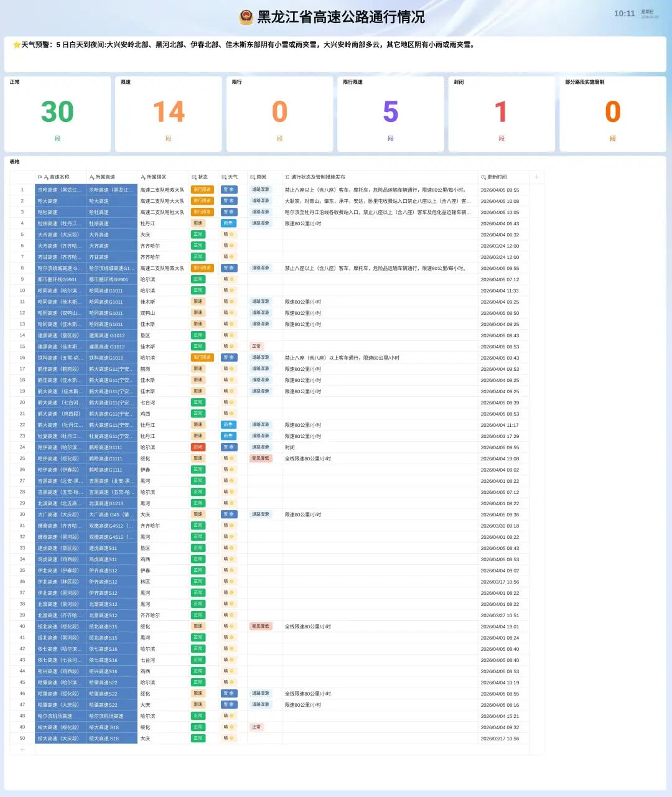Click the flag icon in the 高速名称 header

[40, 177]
